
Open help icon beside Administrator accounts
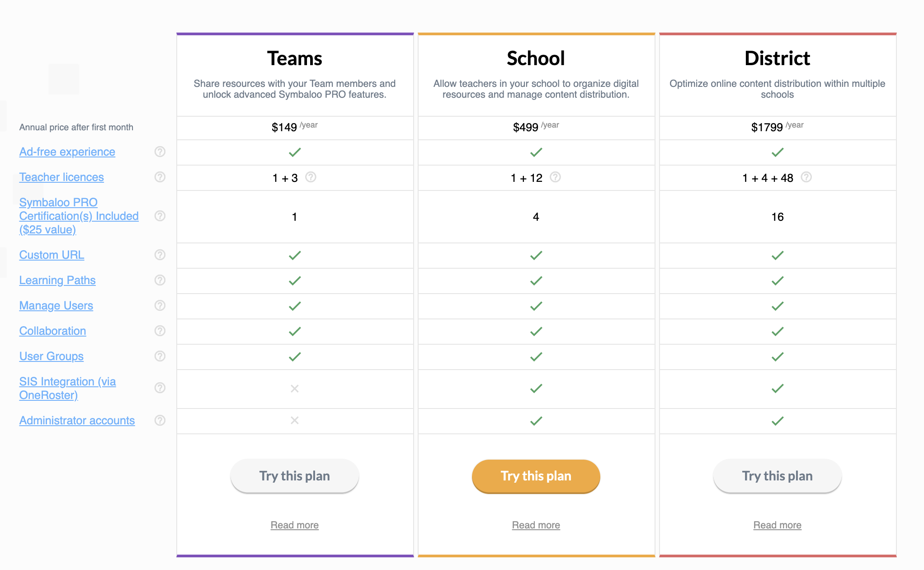[160, 420]
